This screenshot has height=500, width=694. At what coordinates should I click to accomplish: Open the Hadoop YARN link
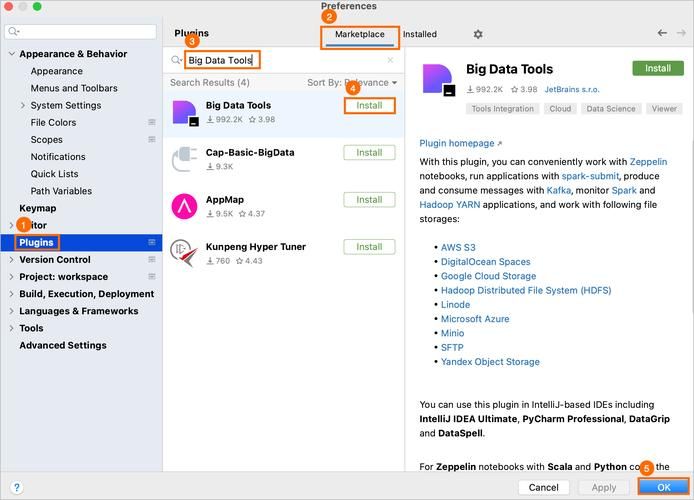(450, 204)
